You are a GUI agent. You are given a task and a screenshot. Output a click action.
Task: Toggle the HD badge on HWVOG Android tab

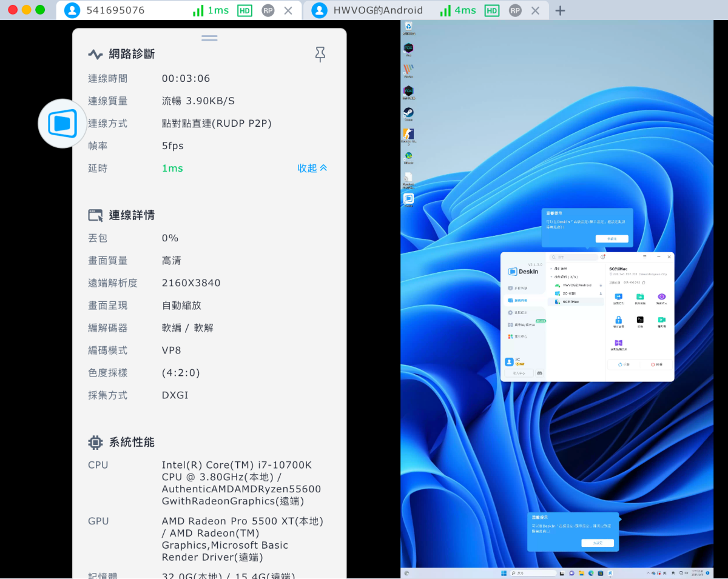[492, 11]
